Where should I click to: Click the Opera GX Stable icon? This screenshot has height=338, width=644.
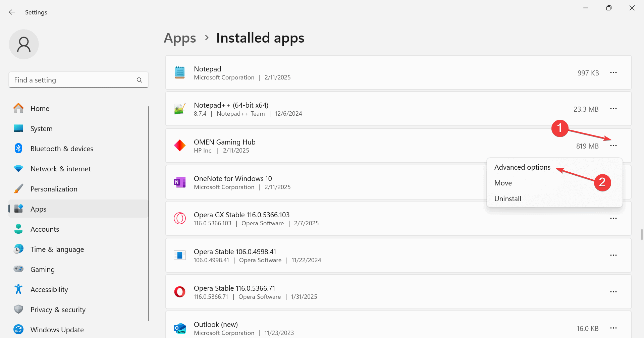pos(180,218)
